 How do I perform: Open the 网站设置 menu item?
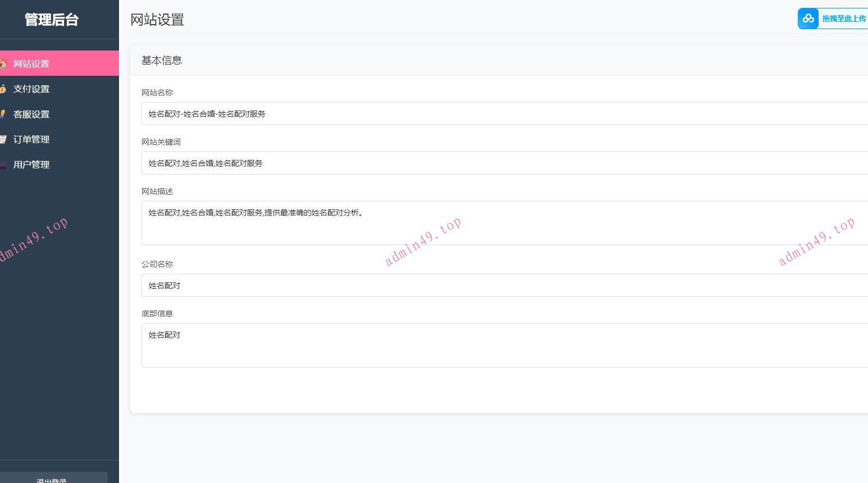[31, 63]
